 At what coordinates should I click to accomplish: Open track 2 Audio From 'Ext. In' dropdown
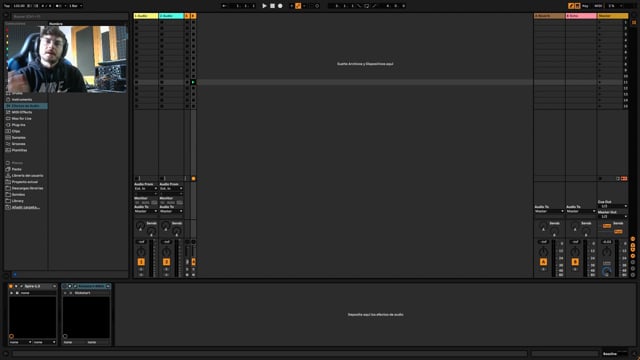pyautogui.click(x=171, y=189)
